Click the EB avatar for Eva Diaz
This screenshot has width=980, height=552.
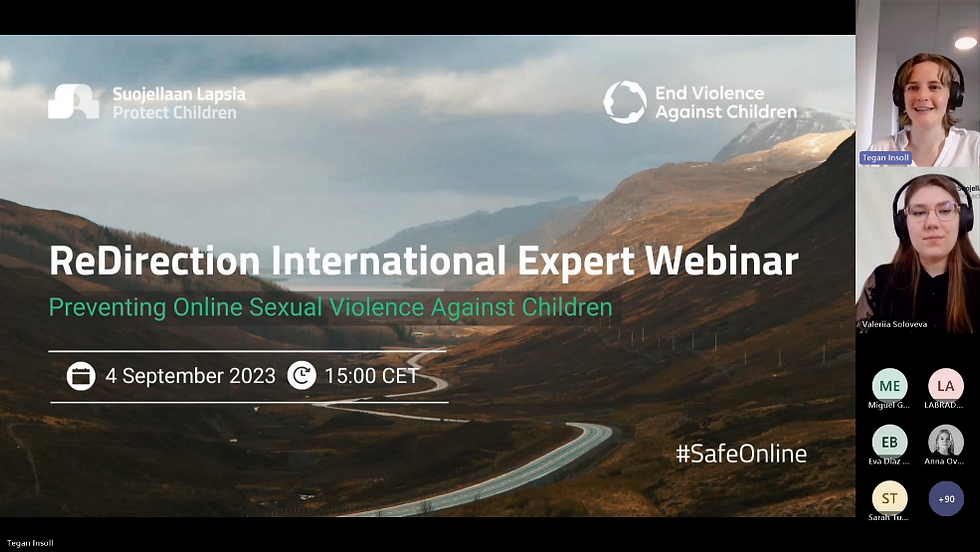(889, 442)
